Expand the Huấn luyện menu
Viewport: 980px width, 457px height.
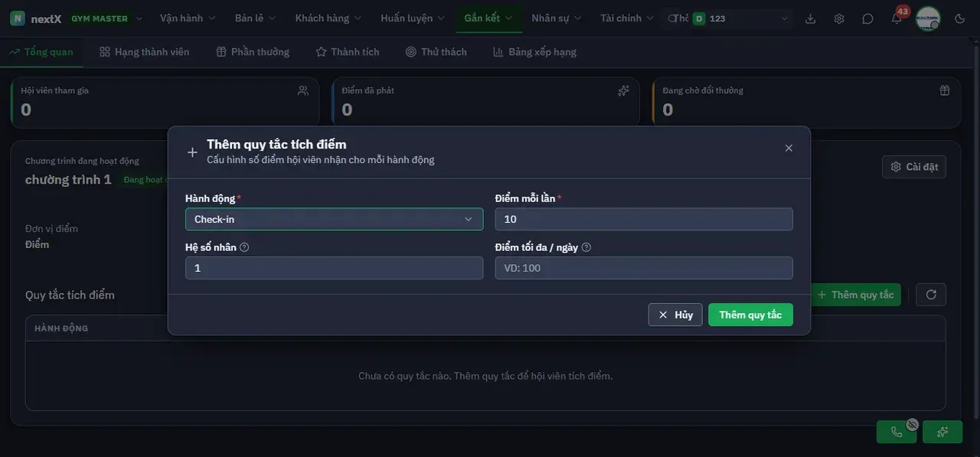[413, 18]
